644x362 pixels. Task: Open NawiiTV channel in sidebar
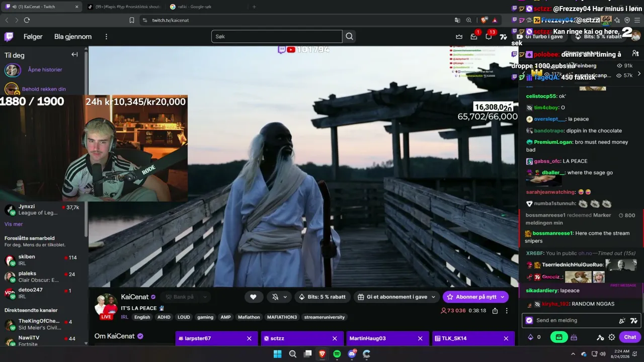click(x=42, y=340)
